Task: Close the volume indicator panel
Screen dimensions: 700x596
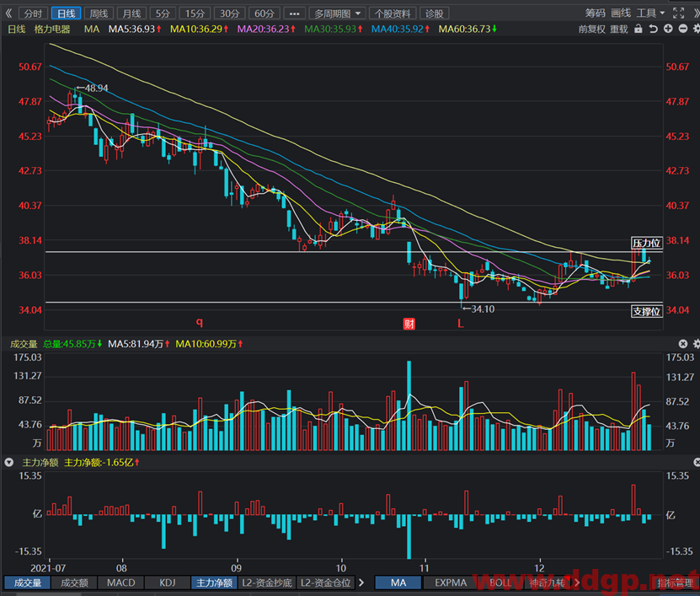Action: [683, 344]
